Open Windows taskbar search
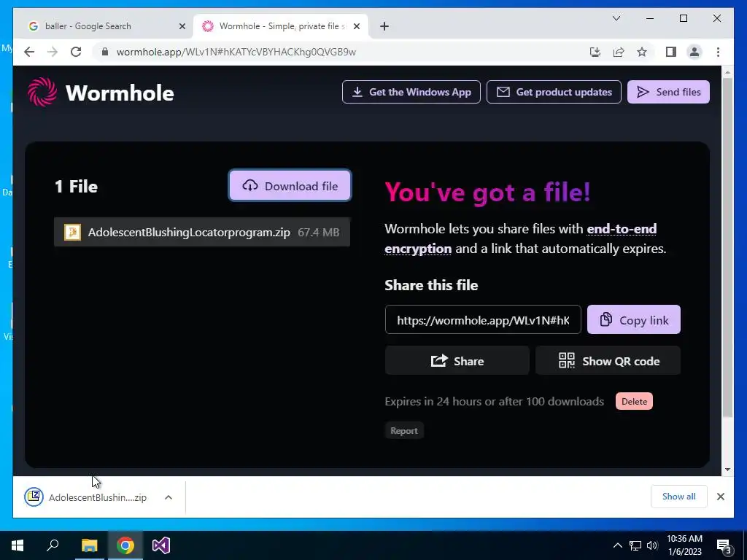Viewport: 747px width, 560px height. 53,545
